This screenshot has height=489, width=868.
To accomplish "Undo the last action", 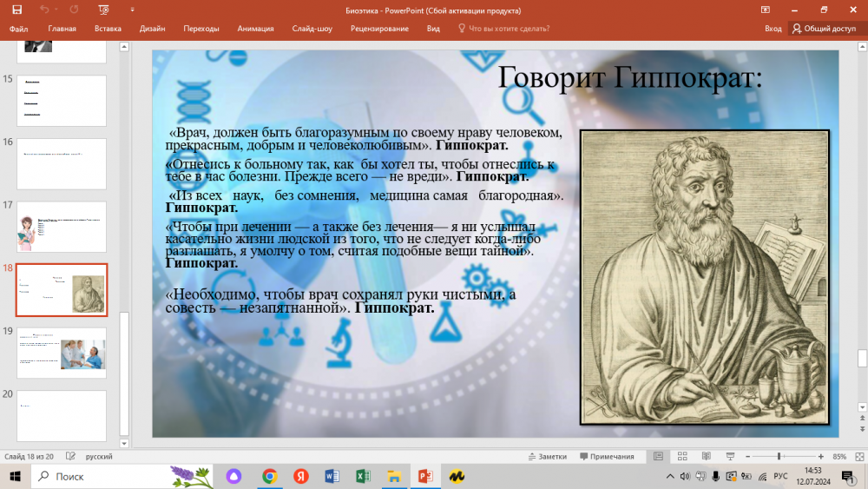I will click(x=43, y=10).
